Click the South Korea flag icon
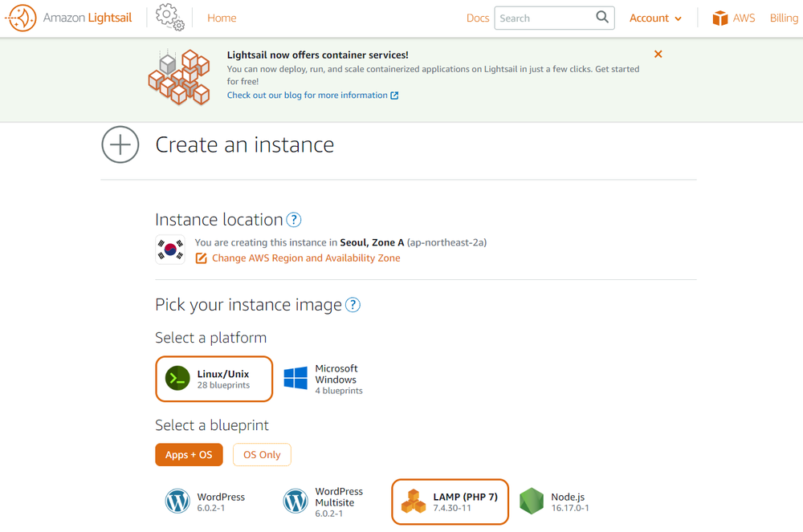 click(x=169, y=249)
